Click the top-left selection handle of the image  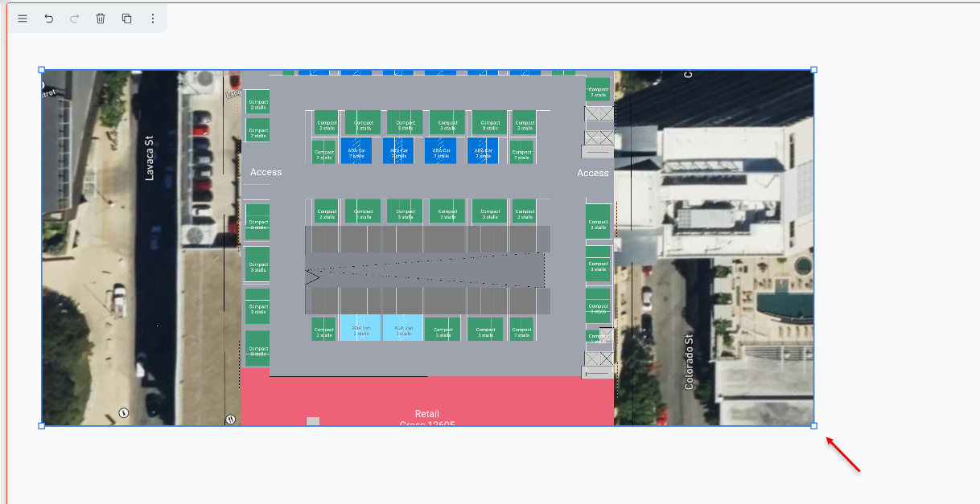point(42,70)
